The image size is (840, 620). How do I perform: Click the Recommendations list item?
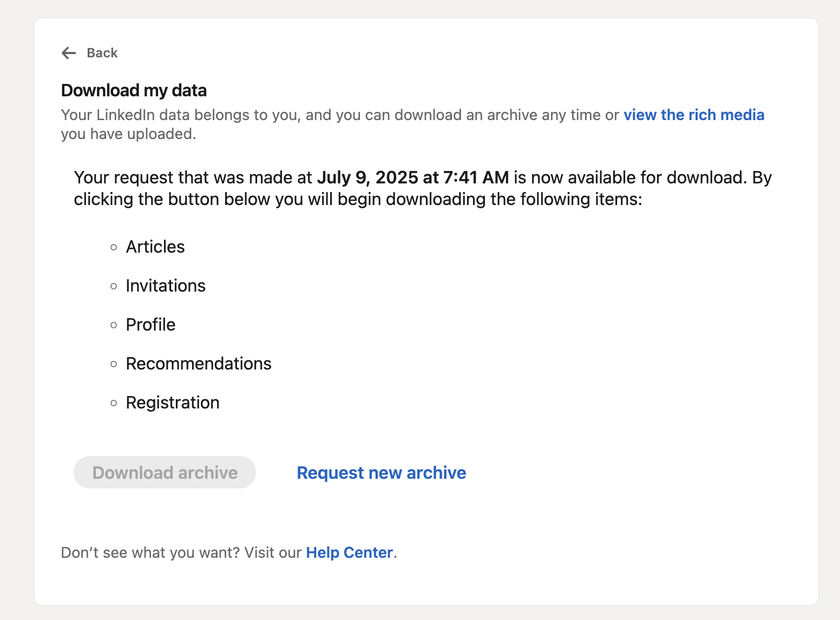coord(199,364)
